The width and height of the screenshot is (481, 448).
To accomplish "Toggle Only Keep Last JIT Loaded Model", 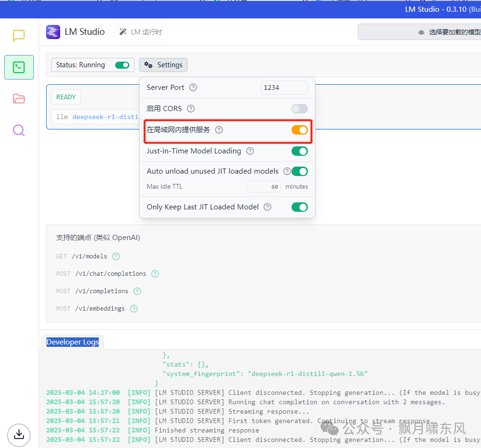I will (300, 207).
